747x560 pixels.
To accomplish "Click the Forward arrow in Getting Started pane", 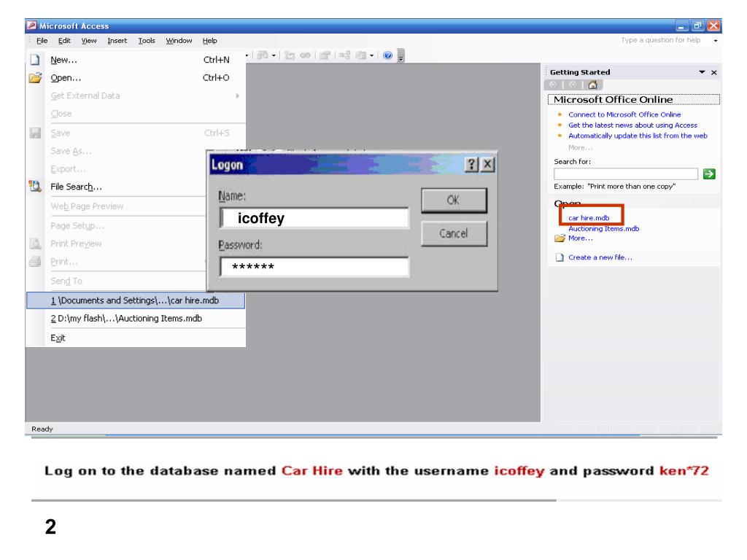I will (573, 85).
